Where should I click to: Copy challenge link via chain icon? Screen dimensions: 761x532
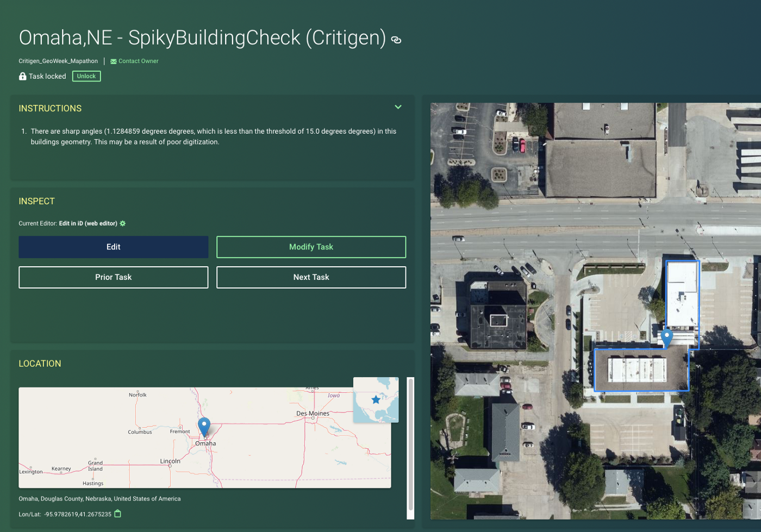coord(396,40)
